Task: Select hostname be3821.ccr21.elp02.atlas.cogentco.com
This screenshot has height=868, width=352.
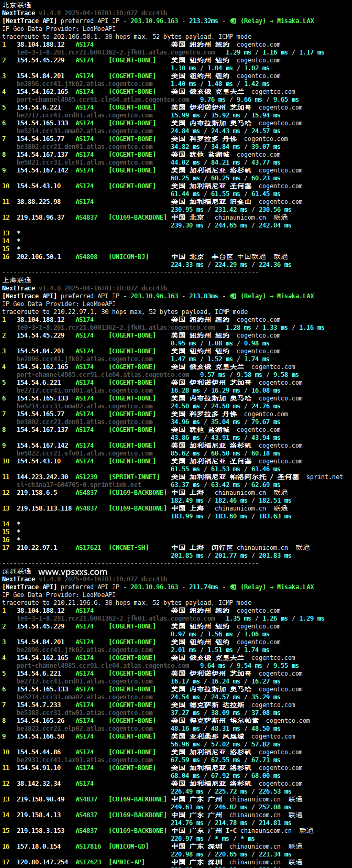Action: (x=85, y=729)
